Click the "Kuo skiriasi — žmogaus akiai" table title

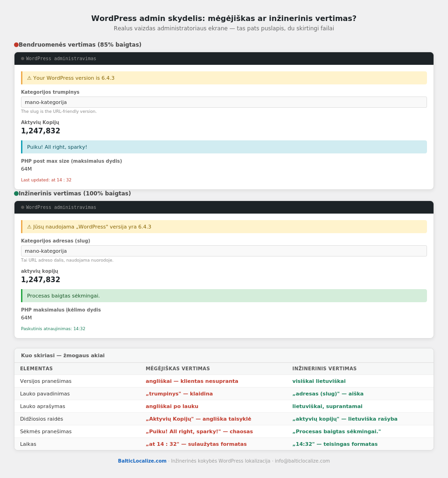tap(63, 355)
